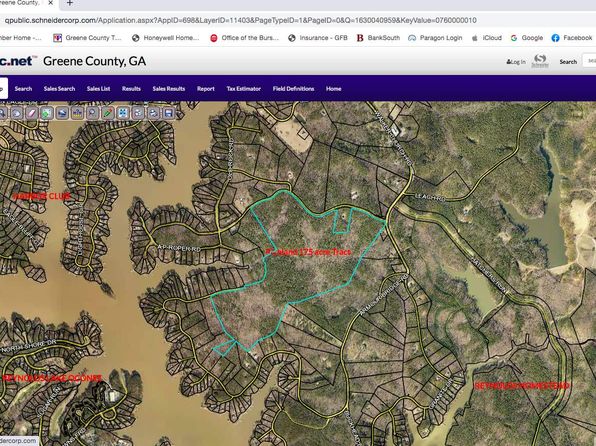Open the Results menu item
Viewport: 596px width, 446px height.
(x=131, y=89)
